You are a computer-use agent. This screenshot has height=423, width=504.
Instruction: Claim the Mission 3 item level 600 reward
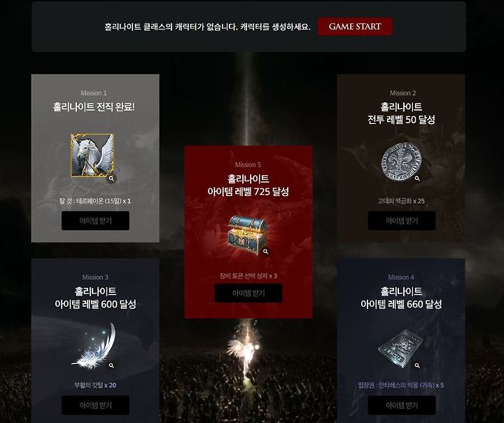click(95, 405)
